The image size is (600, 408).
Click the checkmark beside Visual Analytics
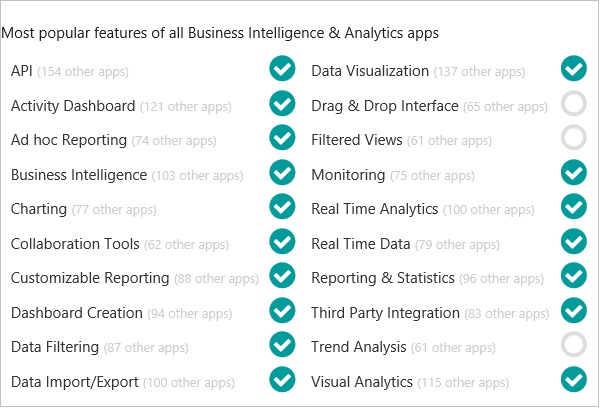pyautogui.click(x=573, y=380)
